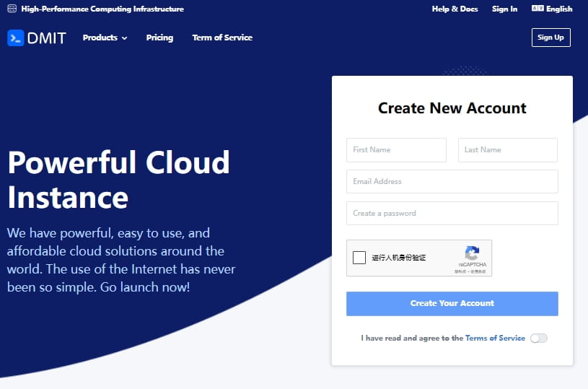
Task: Click the reCAPTCHA logo icon
Action: pos(472,253)
